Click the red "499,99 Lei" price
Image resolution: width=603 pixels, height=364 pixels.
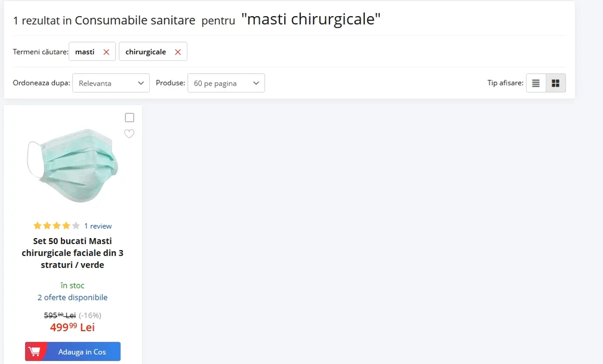click(x=72, y=327)
